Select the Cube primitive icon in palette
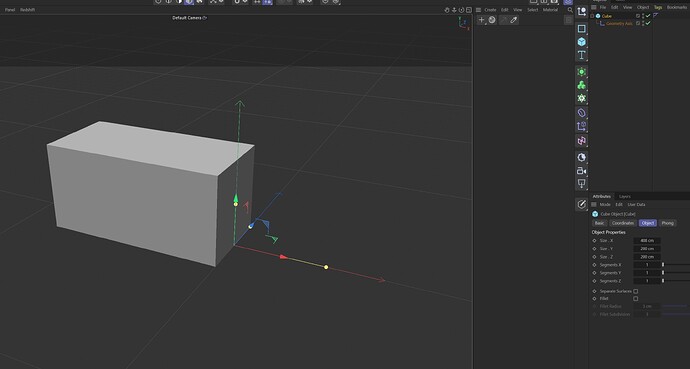Viewport: 690px width, 369px height. 581,42
